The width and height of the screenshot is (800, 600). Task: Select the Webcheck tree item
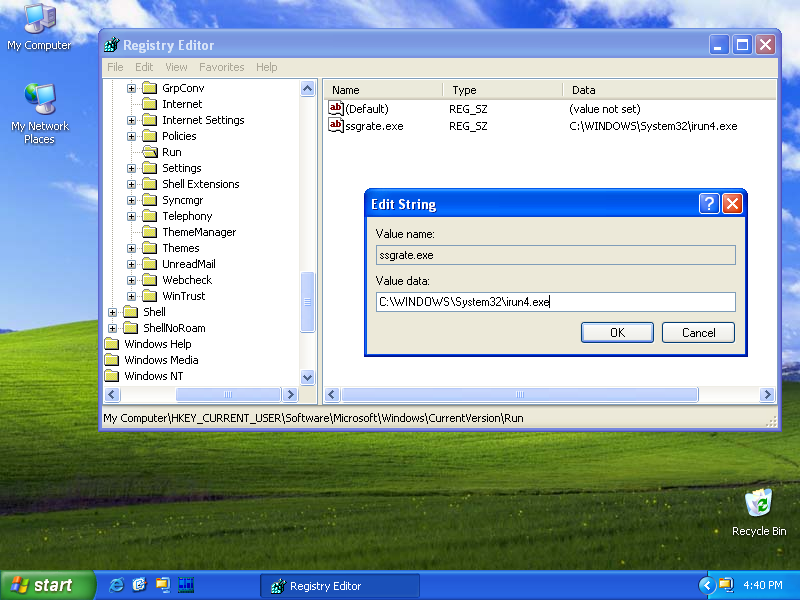click(x=187, y=280)
